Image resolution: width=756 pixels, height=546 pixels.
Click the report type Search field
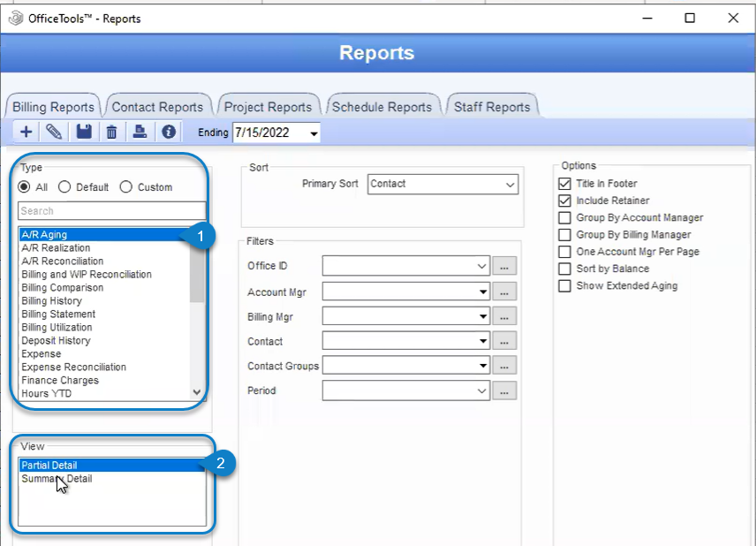(x=112, y=211)
